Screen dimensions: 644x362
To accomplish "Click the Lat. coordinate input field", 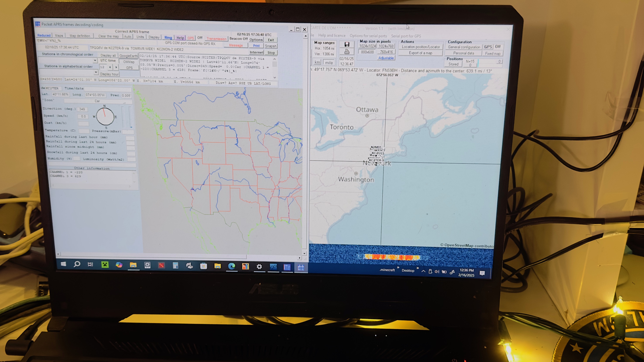I will [60, 94].
